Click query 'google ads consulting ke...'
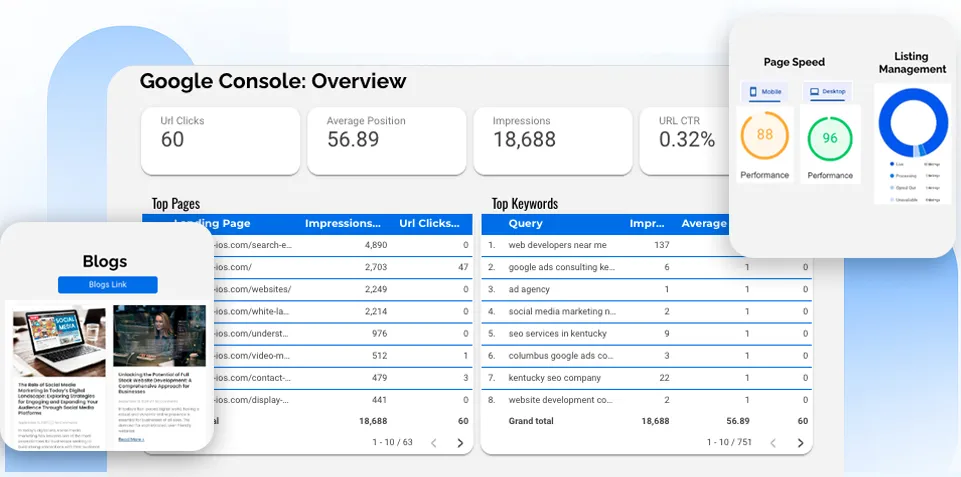Image resolution: width=961 pixels, height=477 pixels. click(x=561, y=267)
